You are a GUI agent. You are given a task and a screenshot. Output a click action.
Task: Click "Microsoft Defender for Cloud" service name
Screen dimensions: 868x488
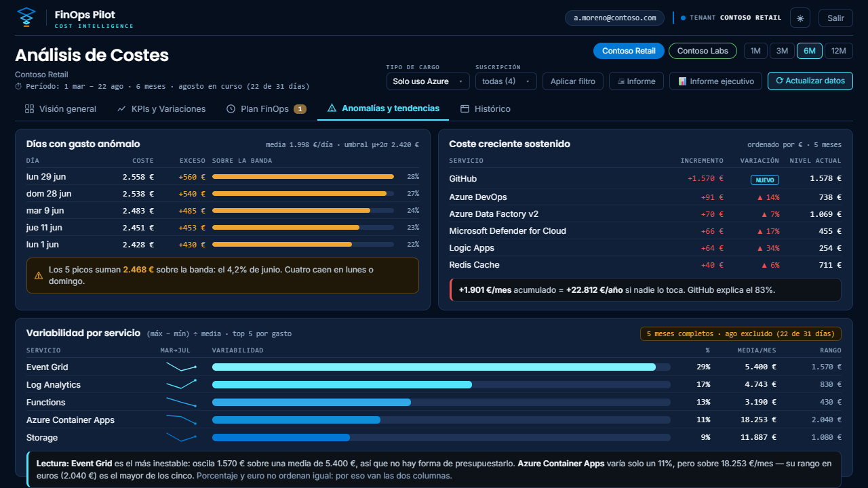click(x=508, y=231)
